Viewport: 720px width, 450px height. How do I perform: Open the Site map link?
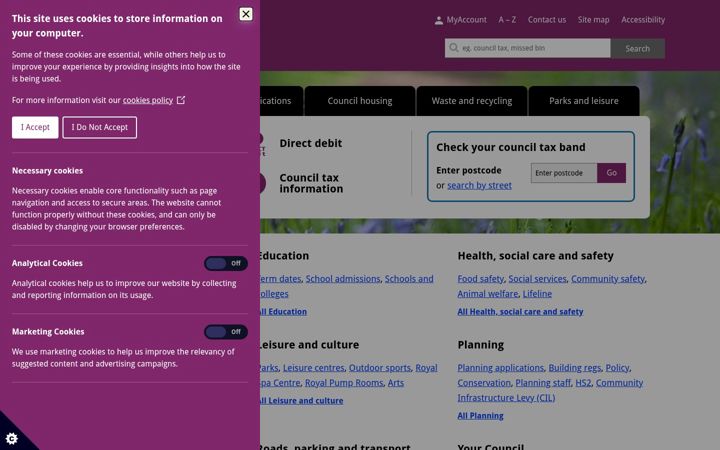click(593, 20)
